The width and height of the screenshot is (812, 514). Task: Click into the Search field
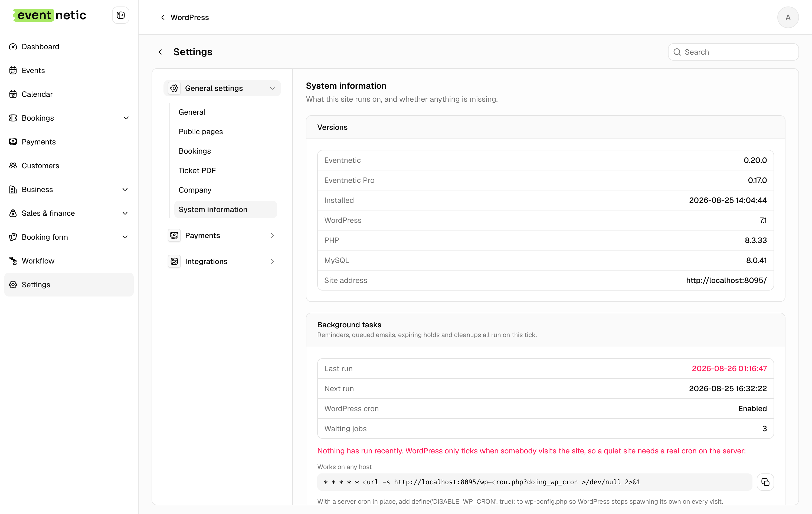[733, 52]
